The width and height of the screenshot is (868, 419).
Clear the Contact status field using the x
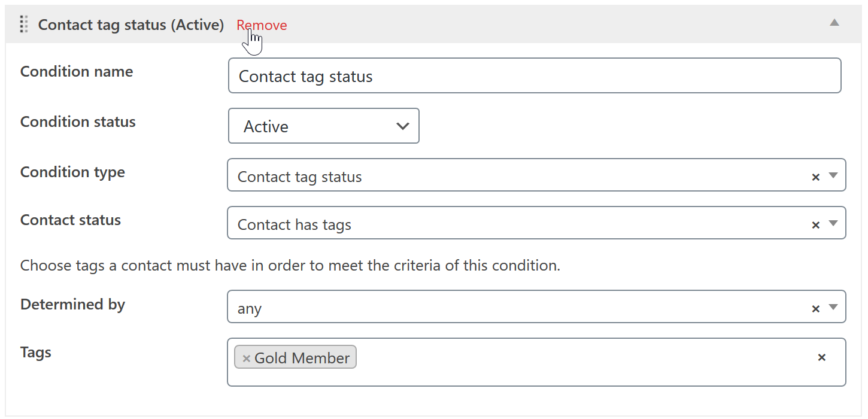click(815, 224)
